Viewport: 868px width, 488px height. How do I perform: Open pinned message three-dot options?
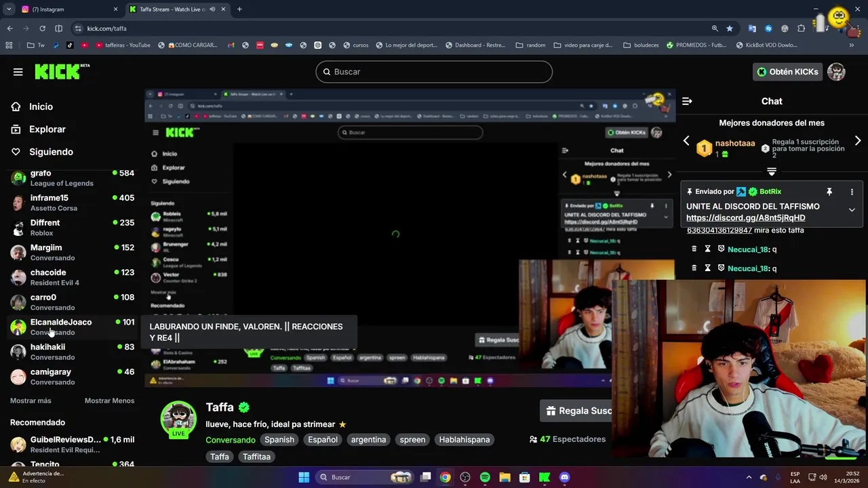[x=852, y=192]
